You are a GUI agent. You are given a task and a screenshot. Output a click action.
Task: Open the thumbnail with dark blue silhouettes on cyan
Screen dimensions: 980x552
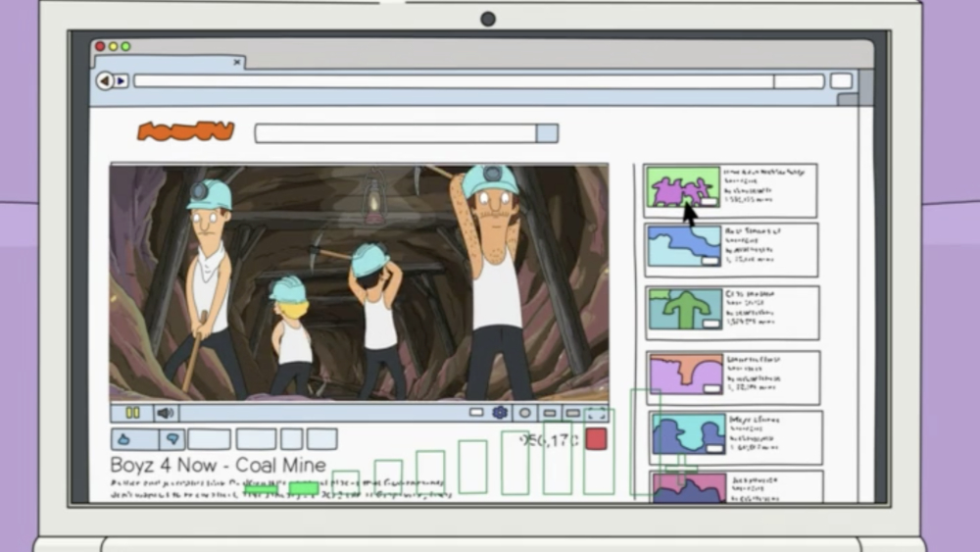tap(689, 433)
